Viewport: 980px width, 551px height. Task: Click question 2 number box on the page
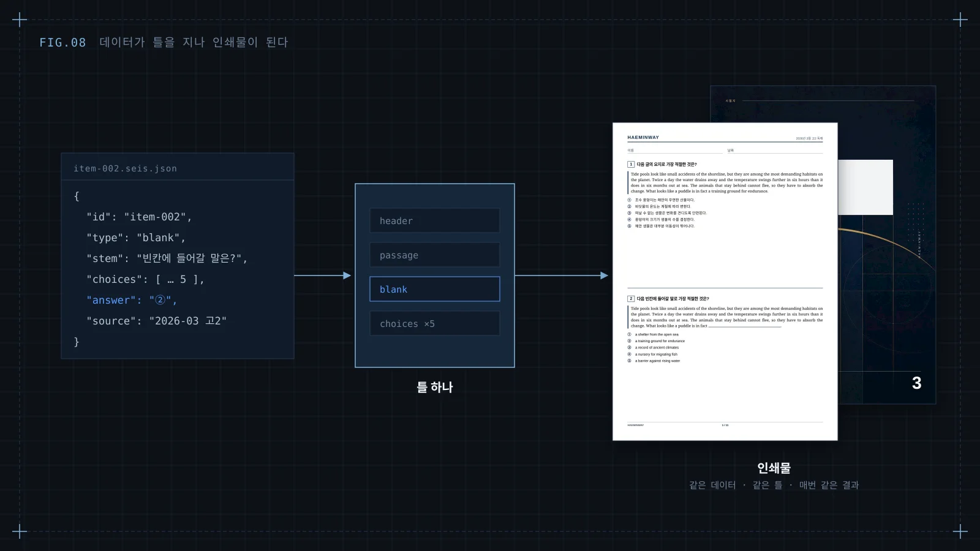pyautogui.click(x=631, y=299)
